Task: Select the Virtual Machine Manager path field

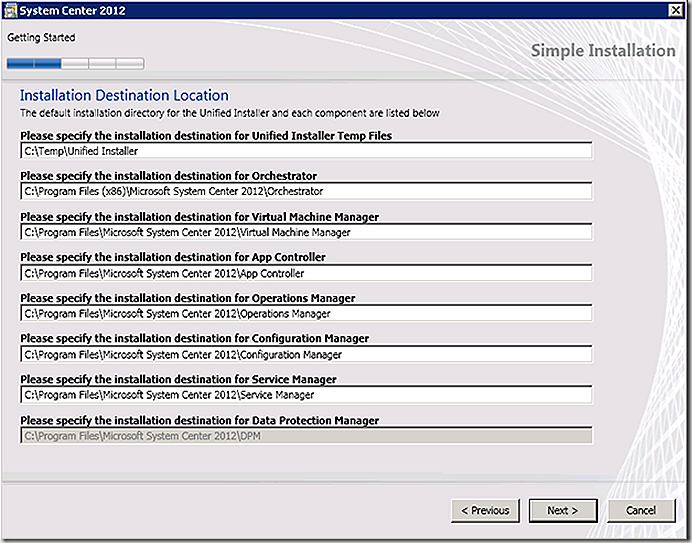Action: tap(306, 232)
